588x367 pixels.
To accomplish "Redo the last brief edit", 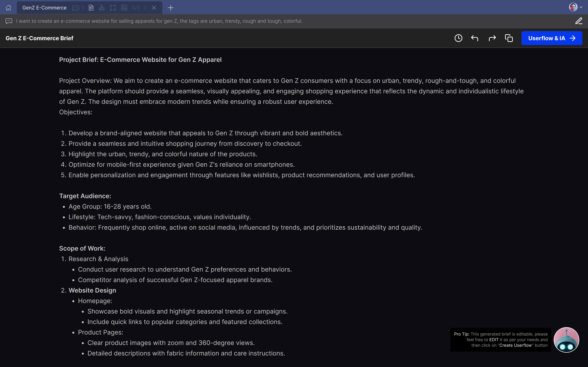I will [x=492, y=38].
